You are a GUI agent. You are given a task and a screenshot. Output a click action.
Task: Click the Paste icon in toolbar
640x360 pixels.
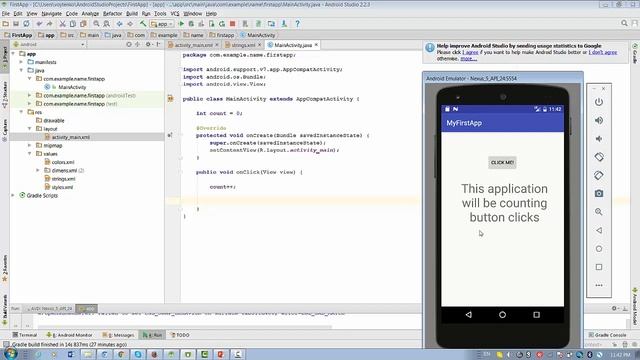coord(83,24)
